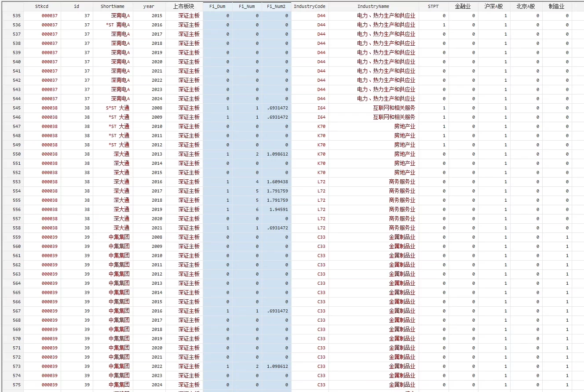
Task: Click the IndustryCode column header
Action: click(x=310, y=6)
